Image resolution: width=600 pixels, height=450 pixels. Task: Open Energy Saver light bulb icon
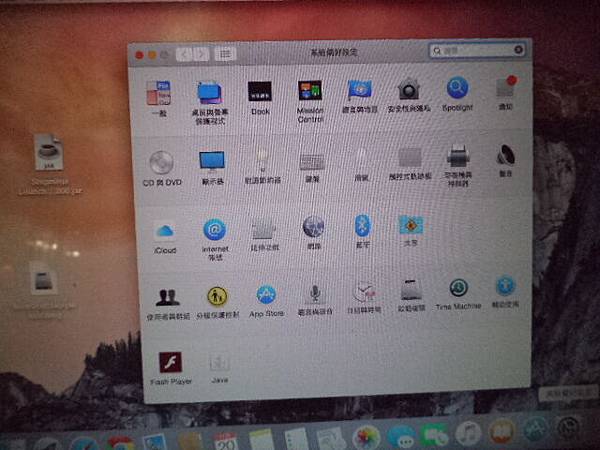tap(262, 160)
